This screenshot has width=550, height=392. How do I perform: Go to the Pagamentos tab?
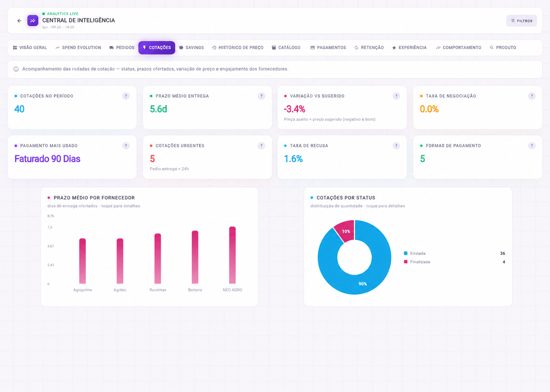[328, 48]
